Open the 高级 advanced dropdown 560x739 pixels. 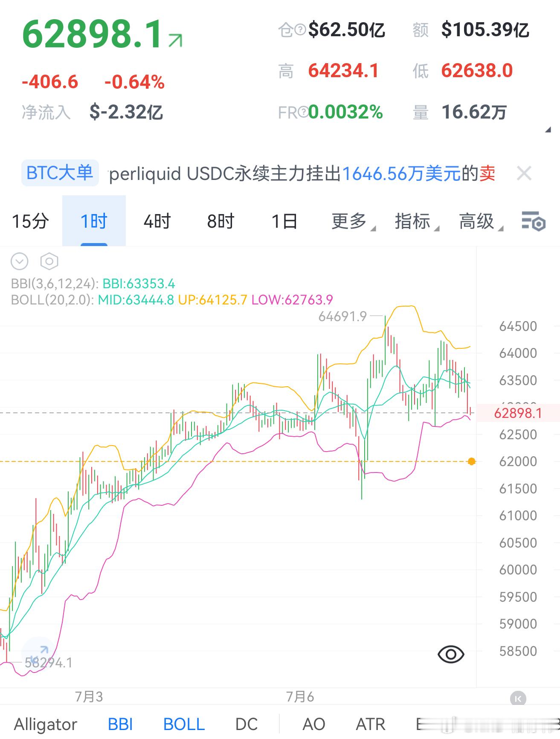coord(481,221)
